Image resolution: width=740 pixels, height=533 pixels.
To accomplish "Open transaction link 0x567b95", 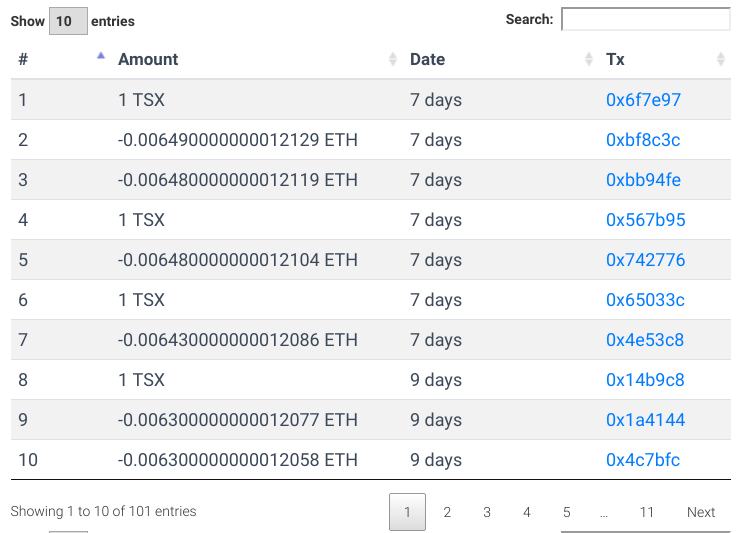I will (x=646, y=220).
